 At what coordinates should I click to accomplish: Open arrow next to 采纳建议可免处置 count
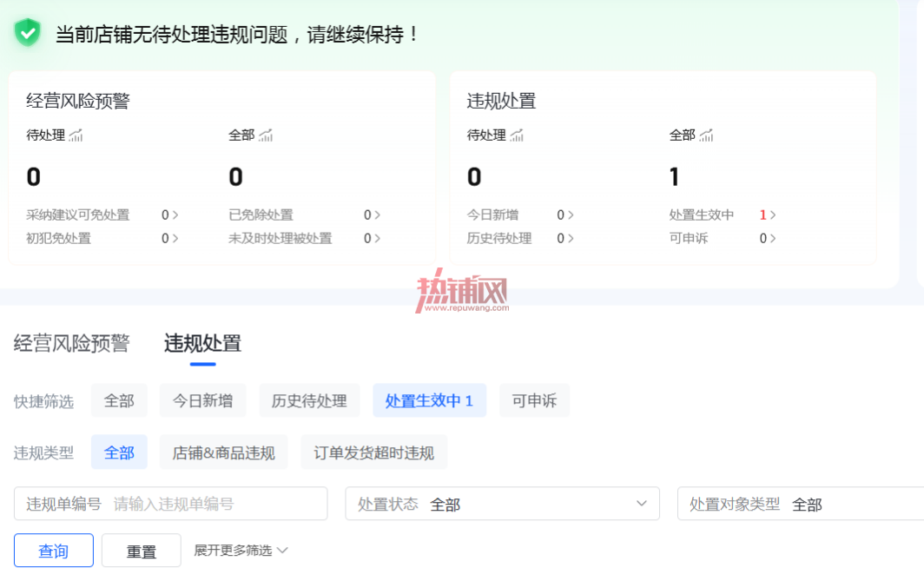click(175, 215)
